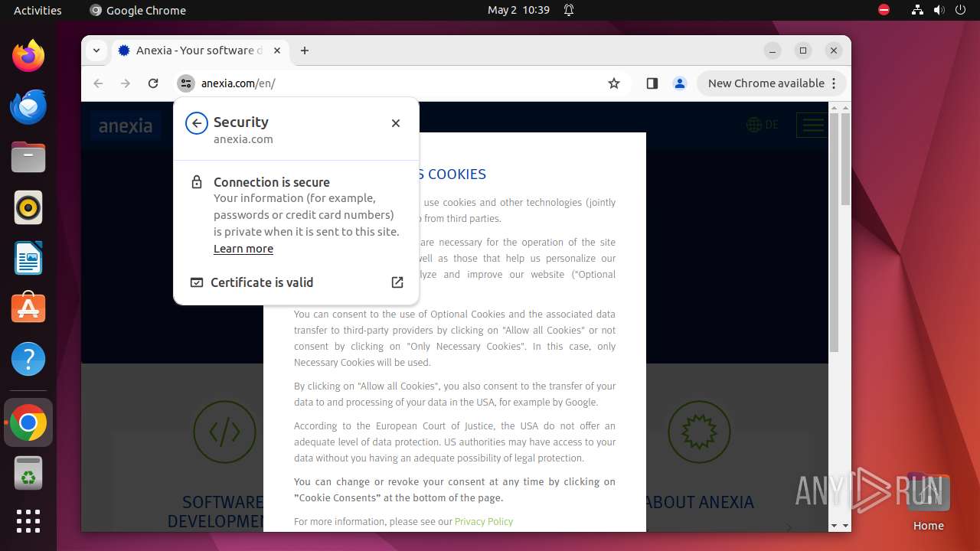Open Help from the dock
The width and height of the screenshot is (980, 551).
click(28, 359)
